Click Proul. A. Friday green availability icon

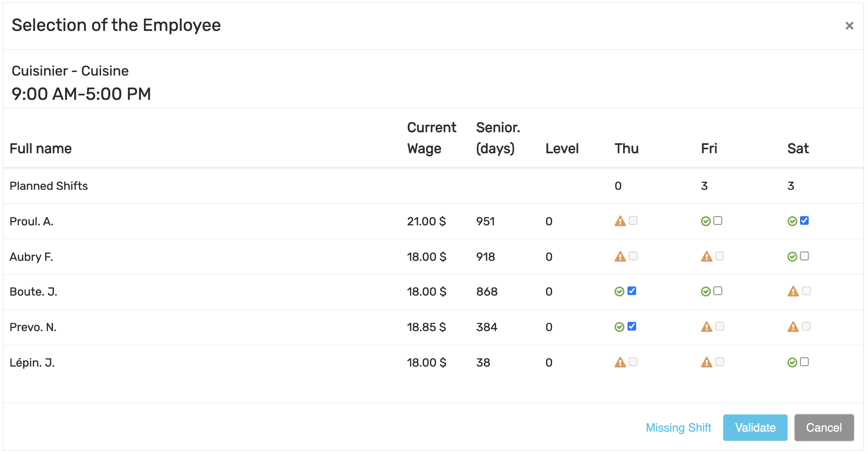(705, 221)
